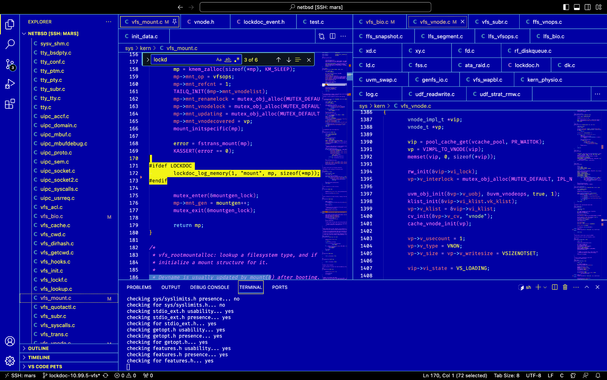Open right editor group more actions ellipsis
The width and height of the screenshot is (607, 380).
tap(598, 94)
